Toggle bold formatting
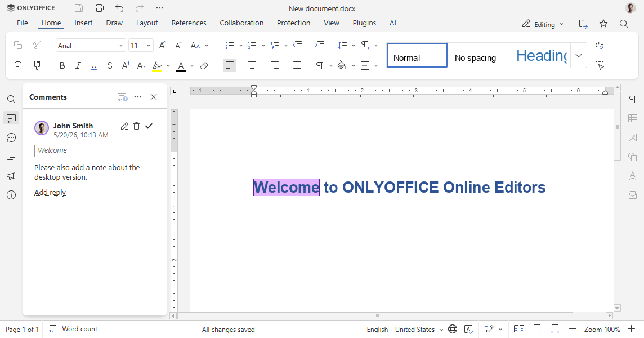Image resolution: width=644 pixels, height=338 pixels. tap(62, 65)
